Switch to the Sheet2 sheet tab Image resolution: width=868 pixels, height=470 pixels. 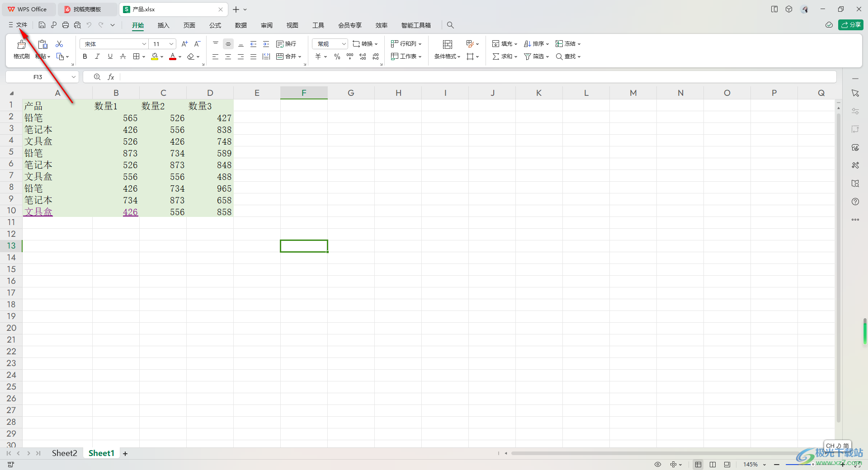tap(65, 453)
